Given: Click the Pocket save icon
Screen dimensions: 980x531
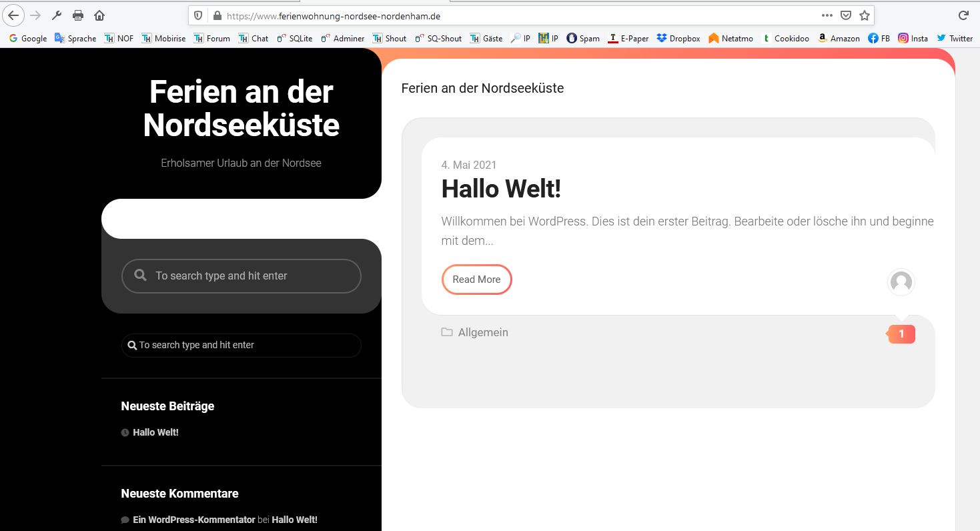Looking at the screenshot, I should tap(846, 15).
